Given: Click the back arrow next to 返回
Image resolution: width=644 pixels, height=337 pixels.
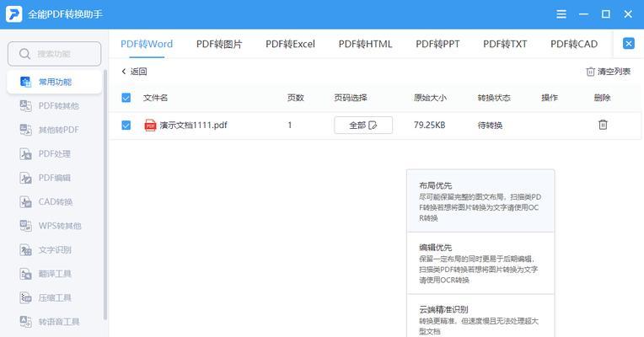Looking at the screenshot, I should [124, 72].
